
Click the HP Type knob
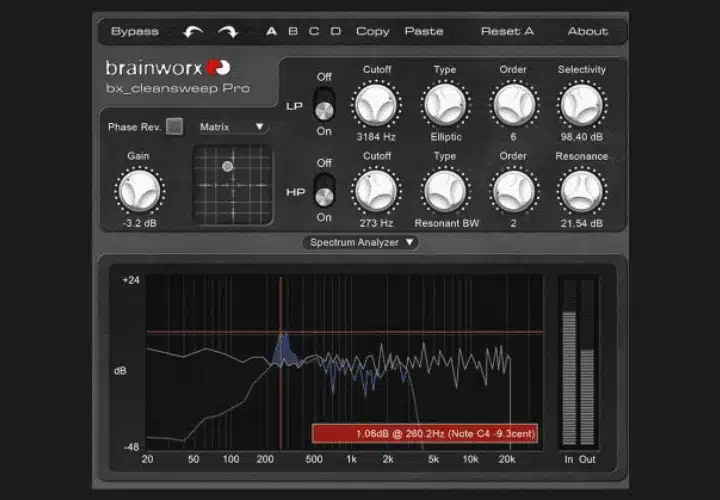445,191
